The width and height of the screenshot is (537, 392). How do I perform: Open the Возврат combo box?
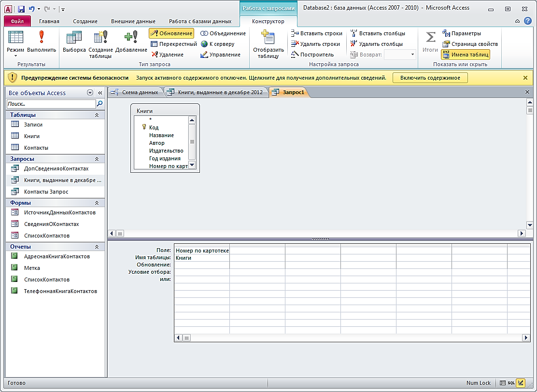(400, 55)
